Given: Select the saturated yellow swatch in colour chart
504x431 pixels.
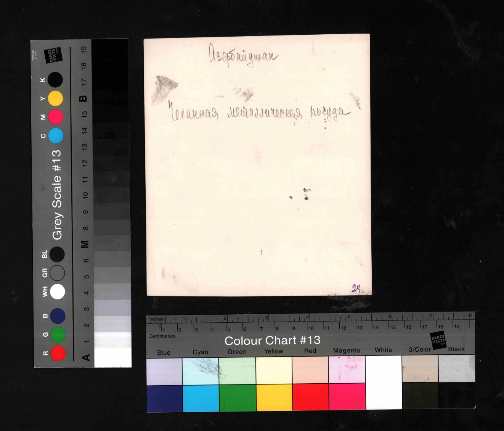Looking at the screenshot, I should [274, 397].
